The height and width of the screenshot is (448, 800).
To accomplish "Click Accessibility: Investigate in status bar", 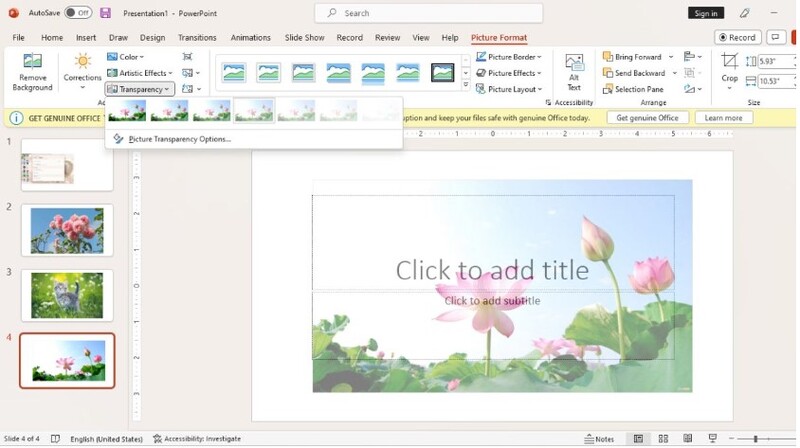I will (196, 439).
